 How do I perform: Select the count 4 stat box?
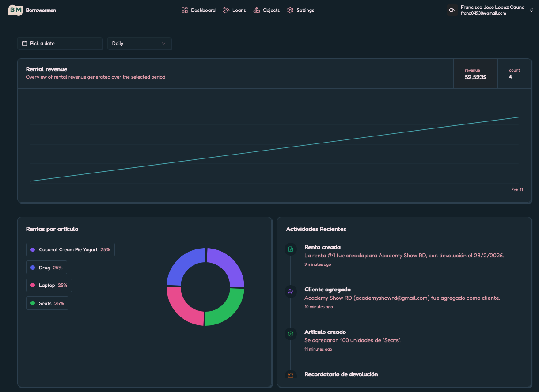(514, 73)
